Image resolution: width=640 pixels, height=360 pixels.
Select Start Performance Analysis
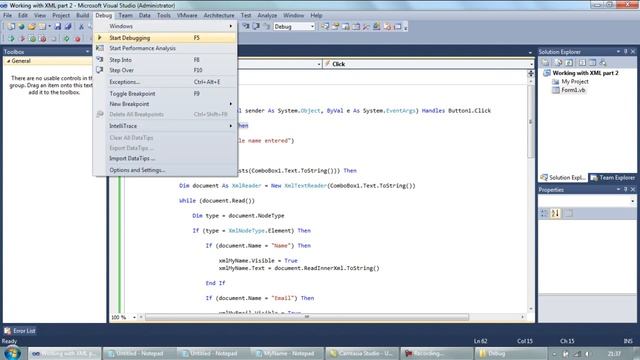165,48
